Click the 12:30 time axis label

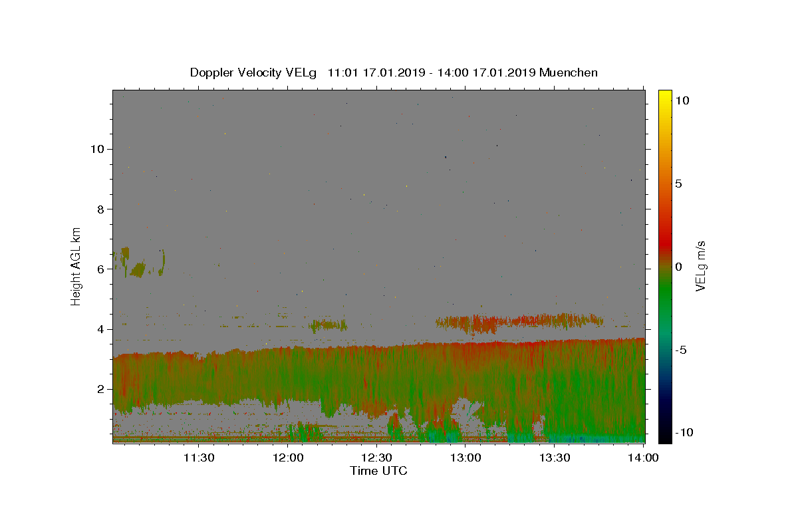pos(376,458)
